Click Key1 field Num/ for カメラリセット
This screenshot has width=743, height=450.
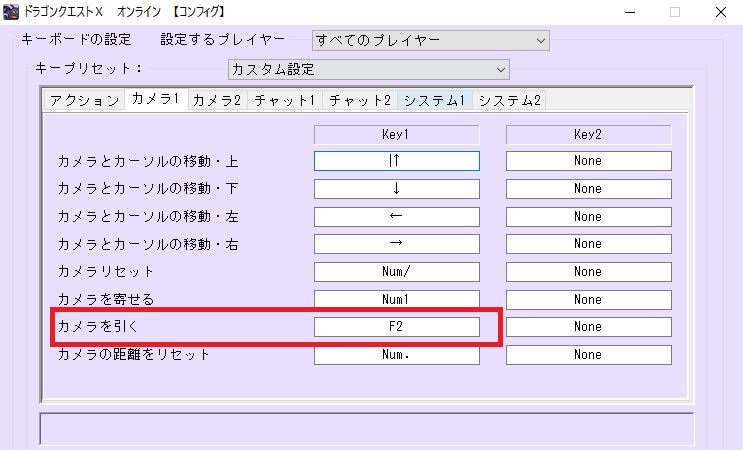(x=397, y=272)
